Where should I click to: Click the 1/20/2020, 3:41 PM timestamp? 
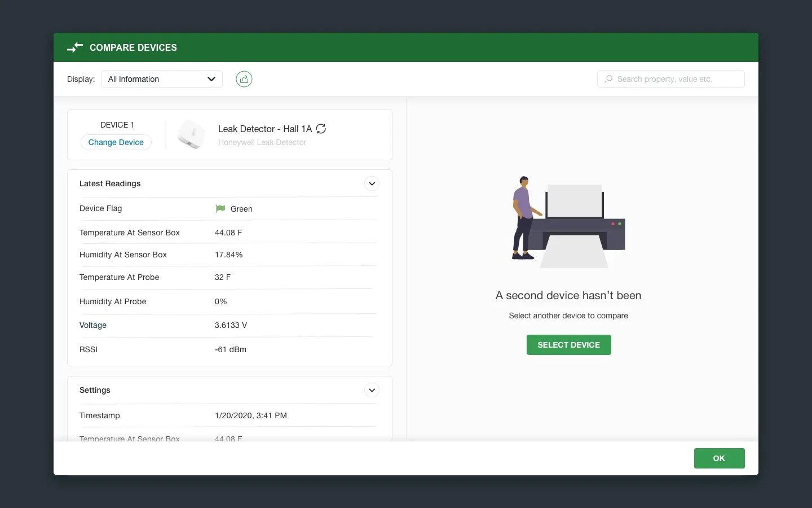(251, 415)
